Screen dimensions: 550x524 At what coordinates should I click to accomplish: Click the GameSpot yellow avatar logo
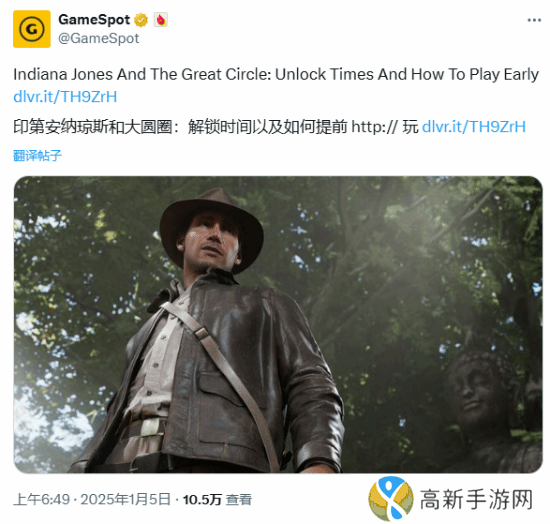click(x=32, y=29)
